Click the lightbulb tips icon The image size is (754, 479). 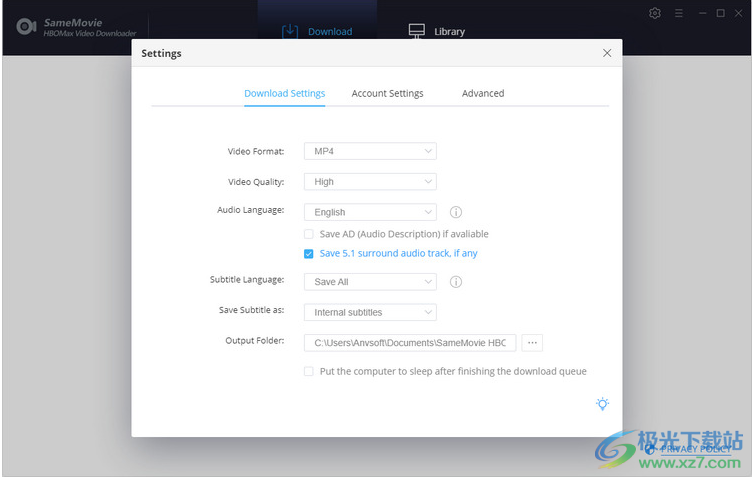602,403
